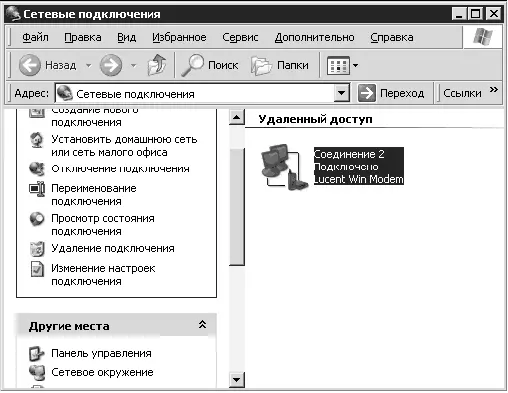This screenshot has width=508, height=393.
Task: Click the Forward arrow icon
Action: 111,65
